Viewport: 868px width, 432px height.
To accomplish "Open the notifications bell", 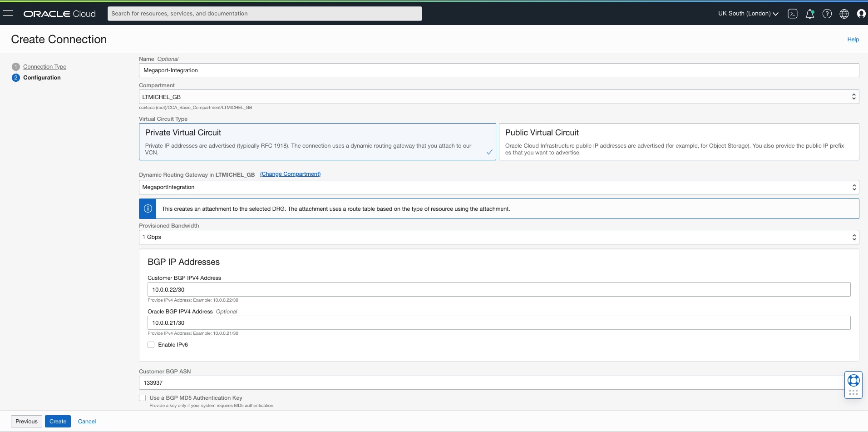I will tap(810, 14).
